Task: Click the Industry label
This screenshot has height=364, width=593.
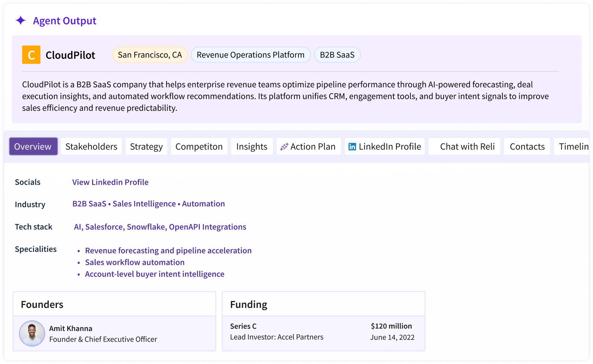Action: 30,205
